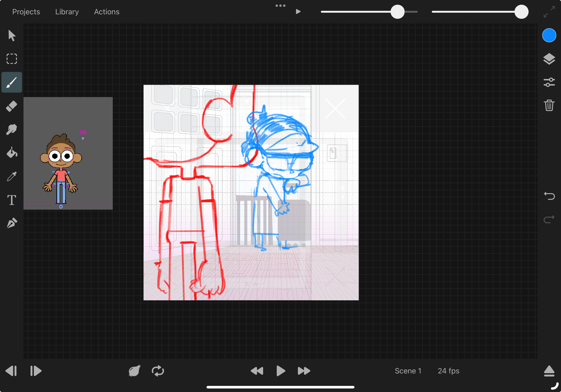Screen dimensions: 561x392
Task: Open the Text tool
Action: [11, 200]
